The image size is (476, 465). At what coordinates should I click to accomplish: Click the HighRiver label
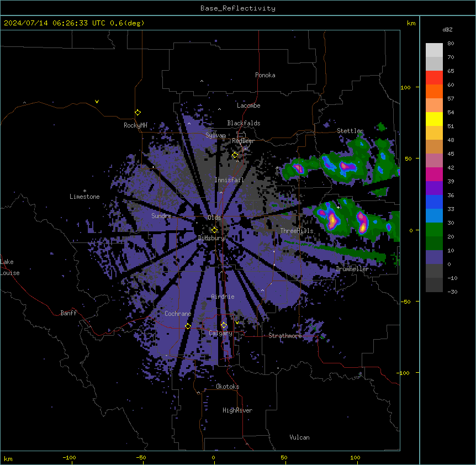[x=237, y=410]
